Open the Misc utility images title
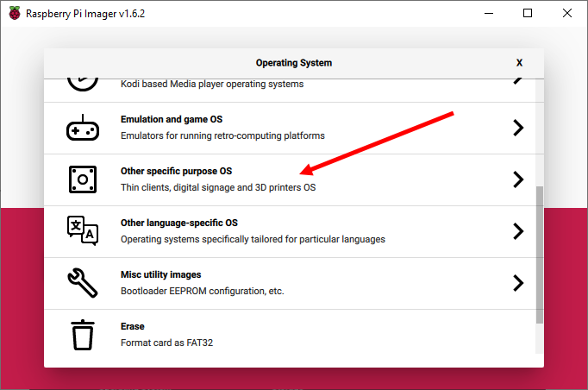Image resolution: width=588 pixels, height=390 pixels. point(161,274)
